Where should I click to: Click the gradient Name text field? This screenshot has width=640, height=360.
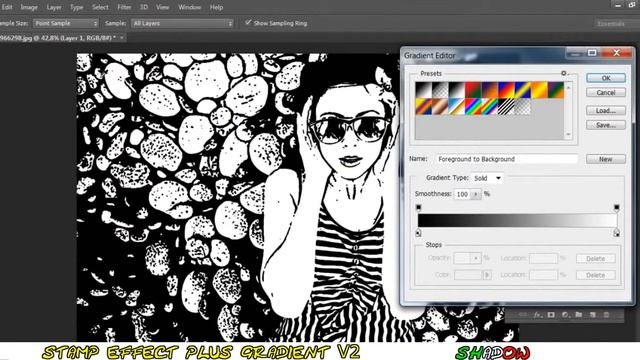pyautogui.click(x=507, y=159)
